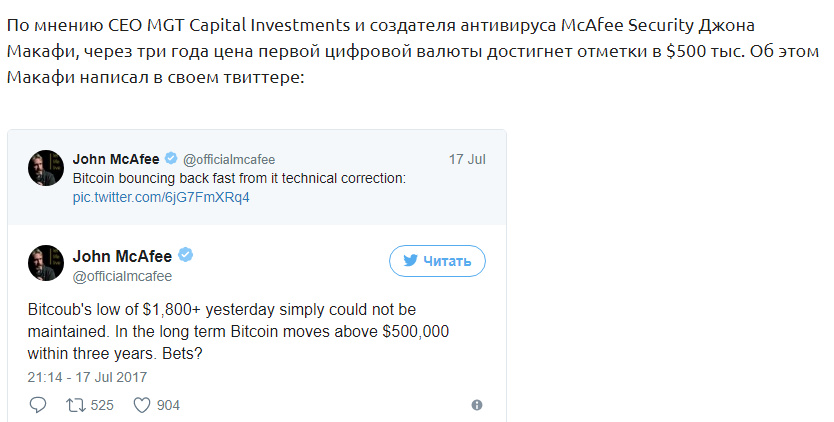The height and width of the screenshot is (422, 834).
Task: Click the 904 likes count
Action: [x=168, y=406]
